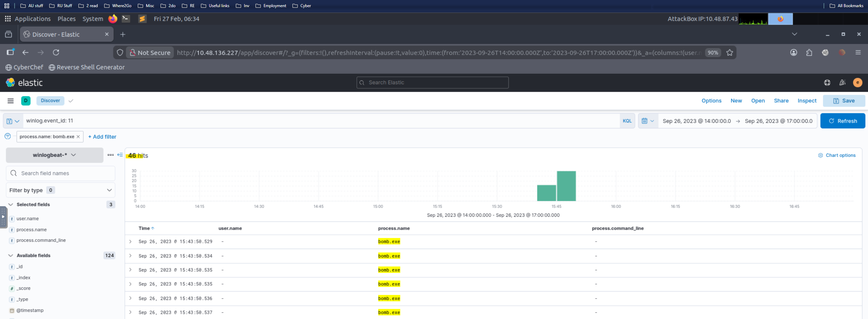Open the calendar quick date picker
The width and height of the screenshot is (868, 319).
point(648,121)
